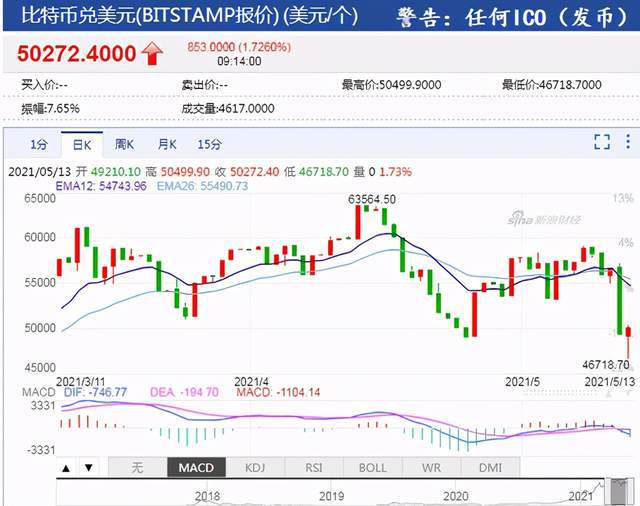Screen dimensions: 640x506
Task: Click the down triangle indicator arrow
Action: point(89,468)
